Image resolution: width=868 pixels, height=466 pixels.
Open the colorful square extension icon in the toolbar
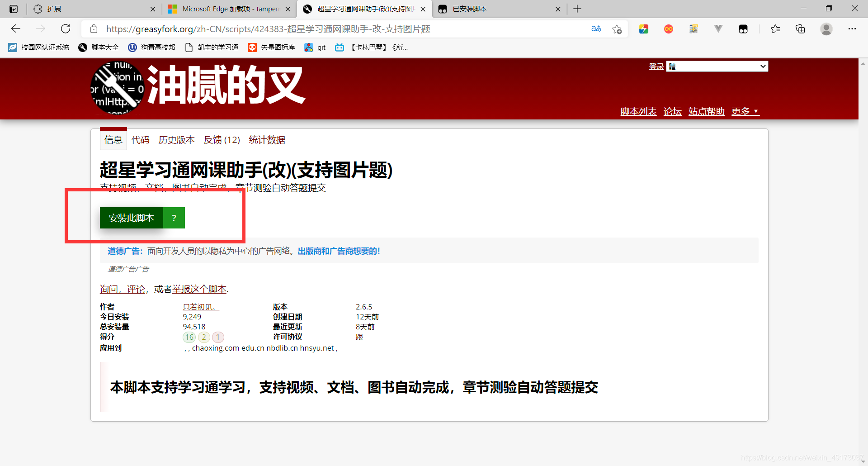point(644,29)
